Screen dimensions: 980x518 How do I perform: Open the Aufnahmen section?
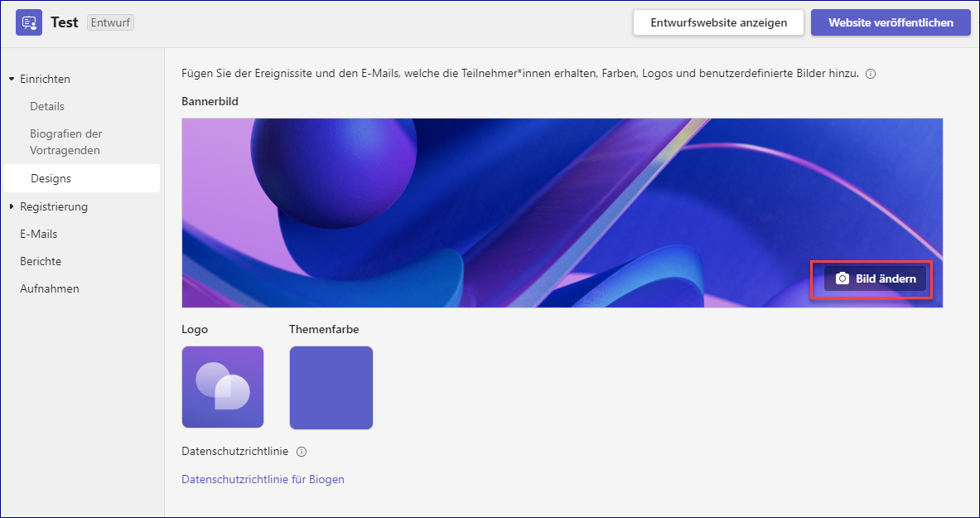tap(50, 289)
